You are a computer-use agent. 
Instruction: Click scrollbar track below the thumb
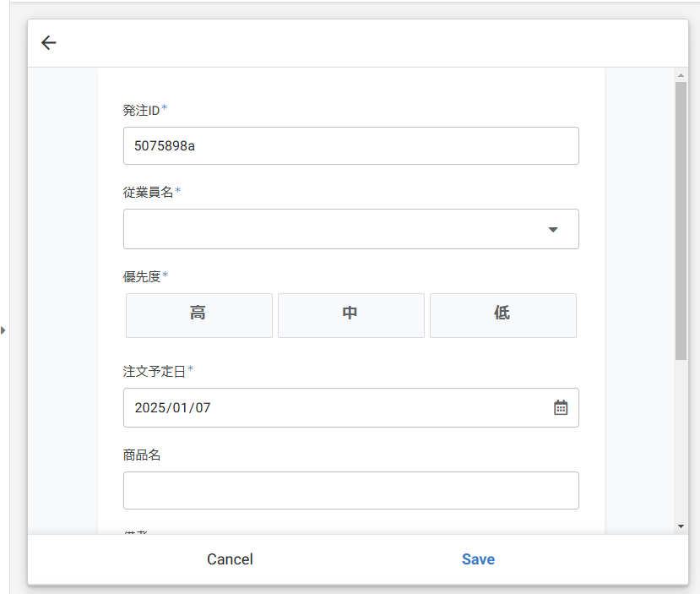681,439
